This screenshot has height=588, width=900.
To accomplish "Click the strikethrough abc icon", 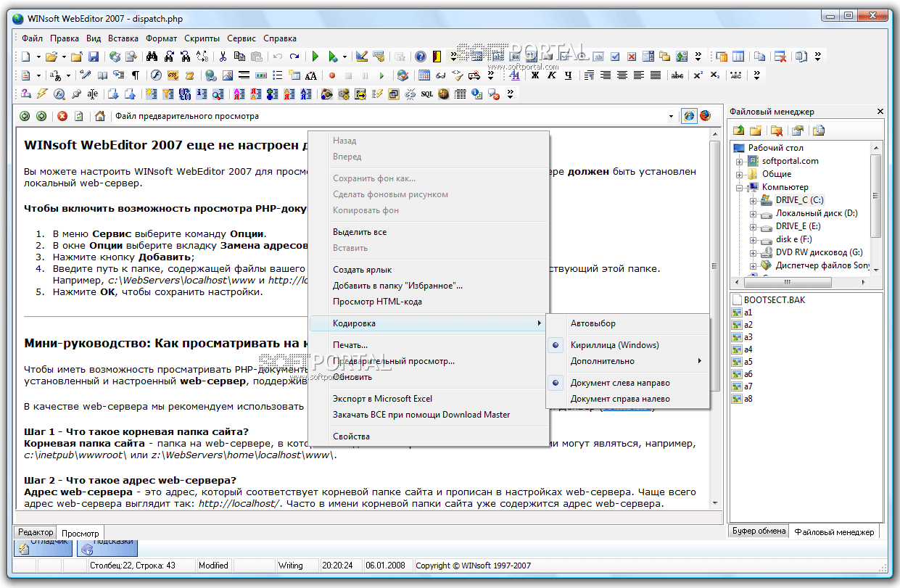I will pyautogui.click(x=677, y=75).
